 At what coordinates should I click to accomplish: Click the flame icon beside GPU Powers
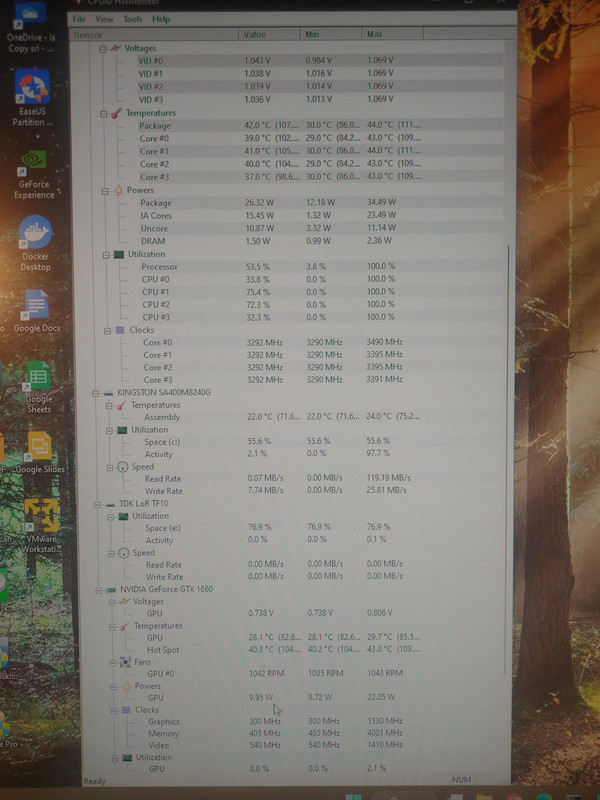point(126,687)
